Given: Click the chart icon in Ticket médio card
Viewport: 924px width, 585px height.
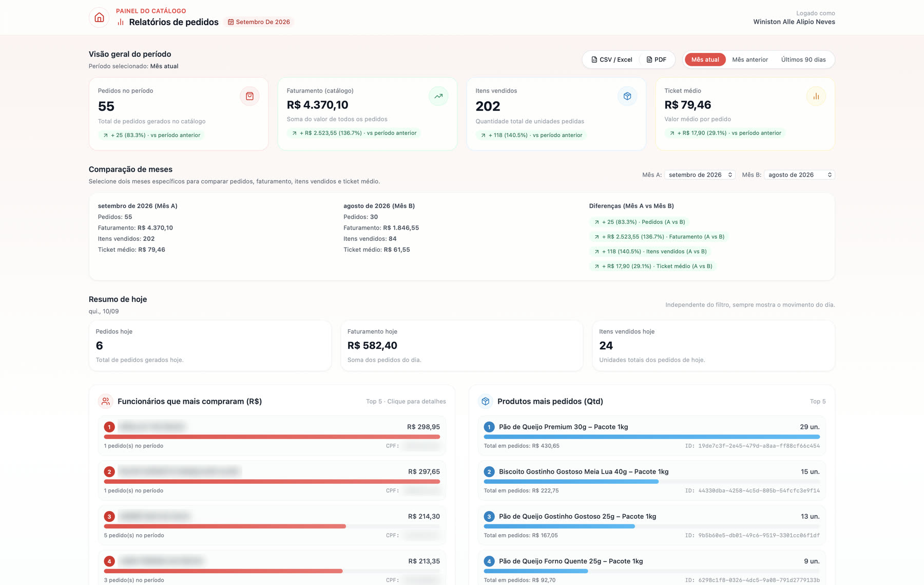Looking at the screenshot, I should 816,96.
